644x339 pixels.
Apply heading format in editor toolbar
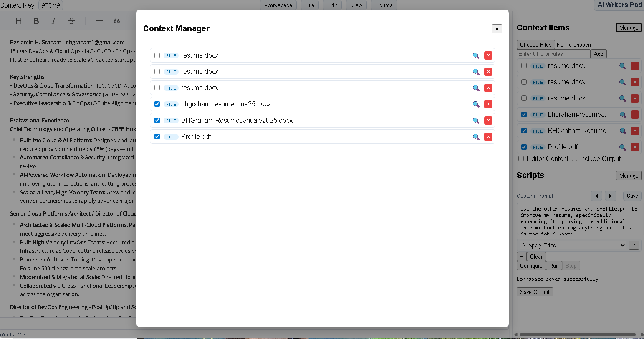click(18, 21)
